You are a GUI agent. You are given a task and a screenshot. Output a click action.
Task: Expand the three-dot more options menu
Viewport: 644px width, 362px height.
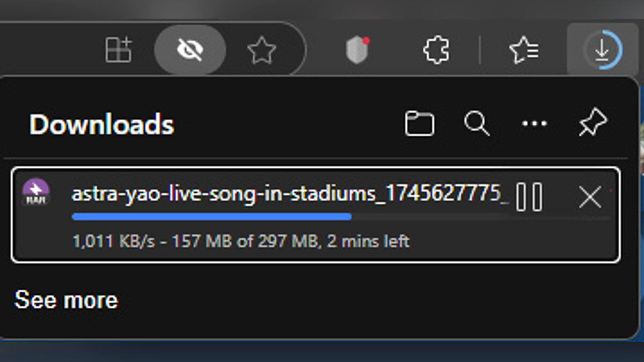tap(535, 124)
